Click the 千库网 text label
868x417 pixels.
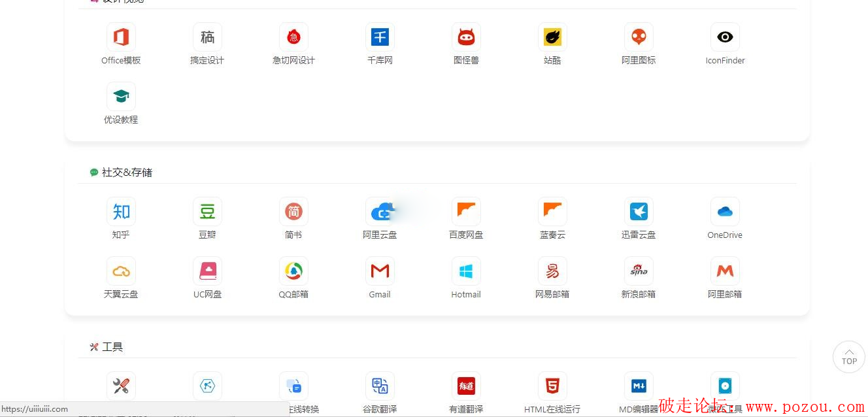pos(380,61)
